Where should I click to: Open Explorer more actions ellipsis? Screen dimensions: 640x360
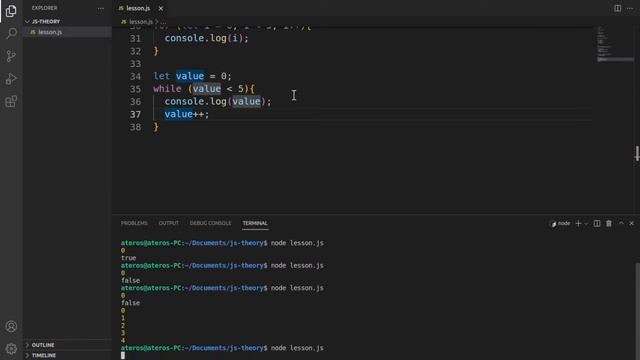(100, 8)
